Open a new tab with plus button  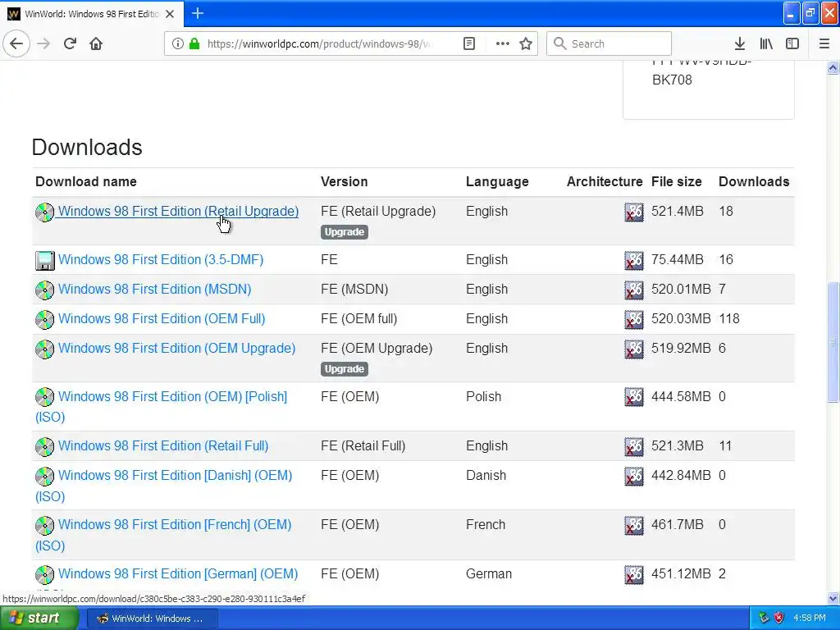point(198,13)
